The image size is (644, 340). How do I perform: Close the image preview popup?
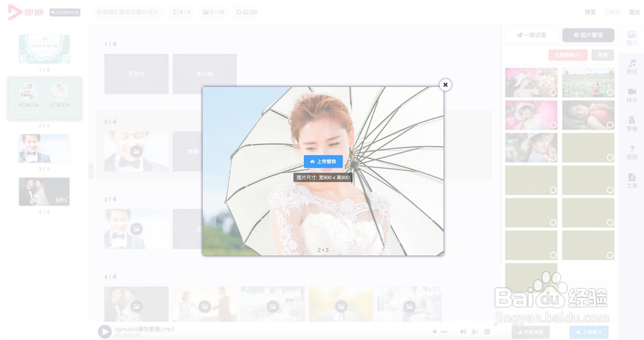445,84
